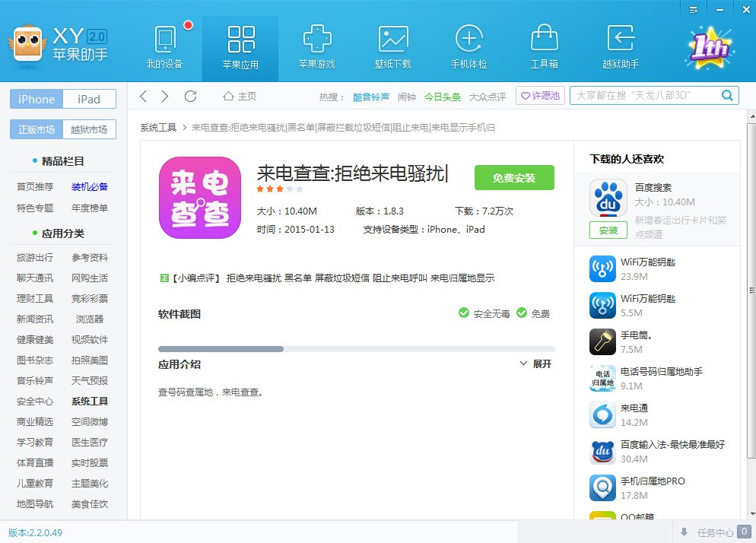Open the 百度输入法 app icon

602,452
